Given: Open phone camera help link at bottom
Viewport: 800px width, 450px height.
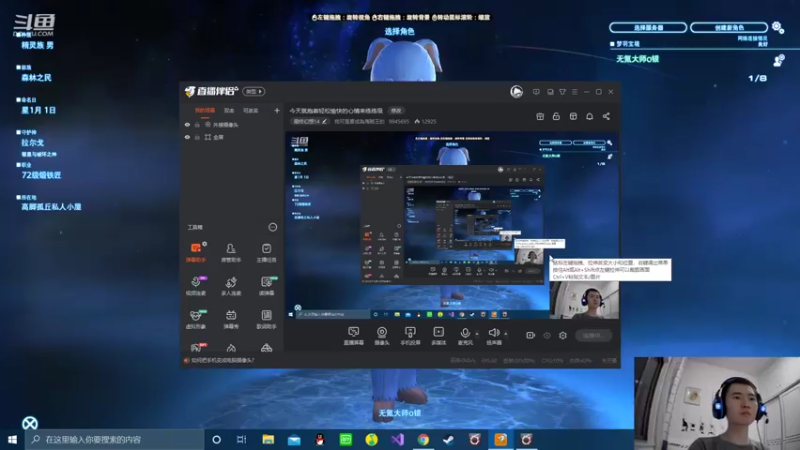Looking at the screenshot, I should tap(222, 360).
